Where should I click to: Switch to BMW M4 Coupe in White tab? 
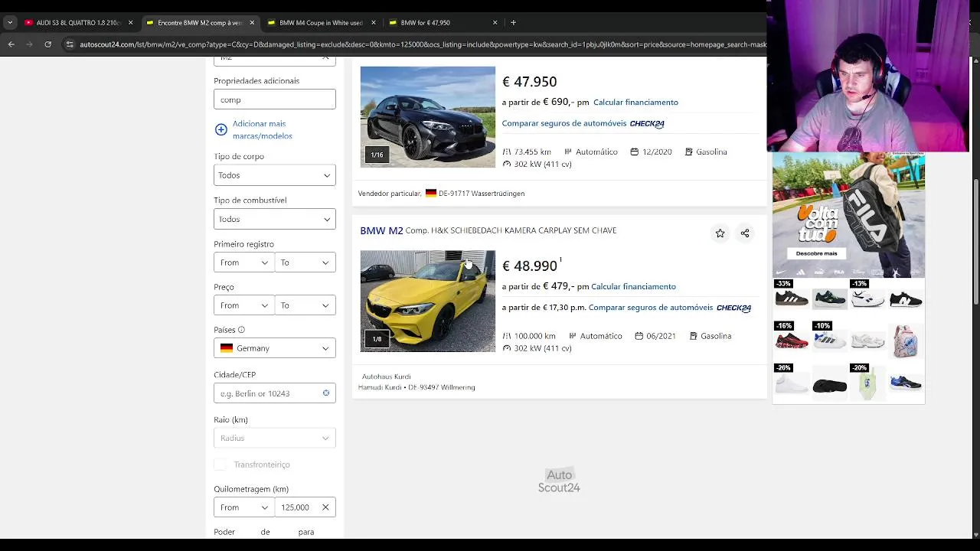321,23
